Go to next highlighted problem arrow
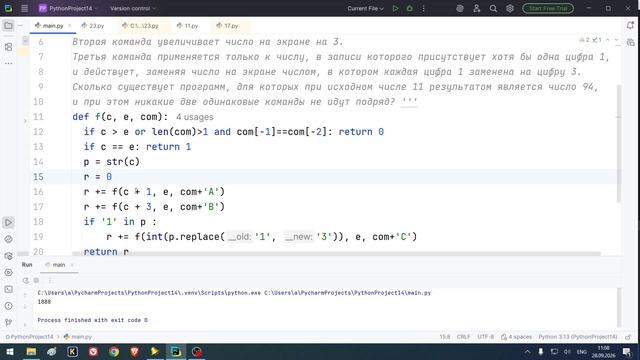The width and height of the screenshot is (640, 360). 616,40
